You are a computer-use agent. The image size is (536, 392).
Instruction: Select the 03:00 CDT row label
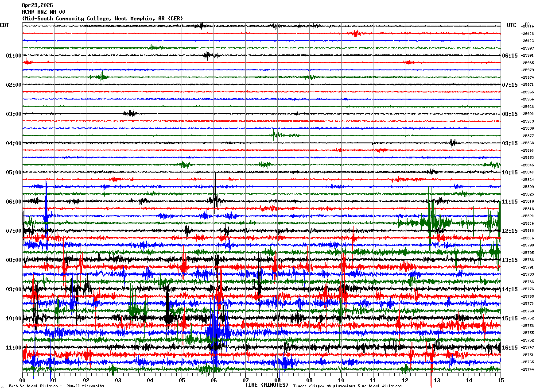point(14,114)
